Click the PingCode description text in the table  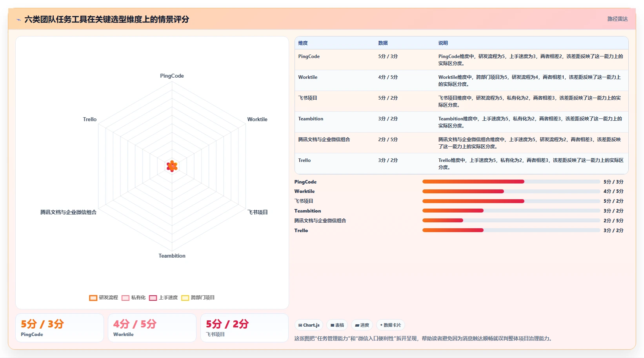(x=530, y=60)
